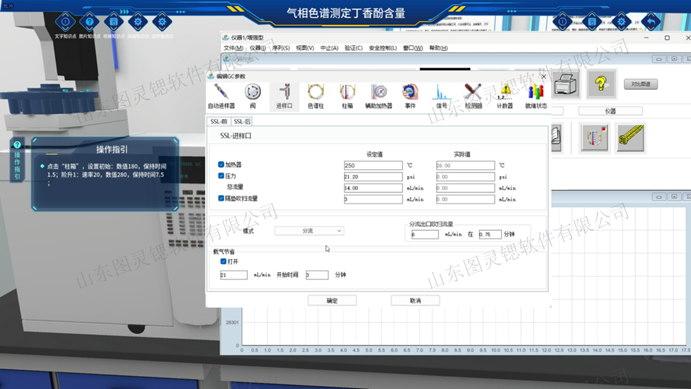Screen dimensions: 691x389
Task: Uncheck the 加热器 heater checkbox
Action: pyautogui.click(x=221, y=164)
